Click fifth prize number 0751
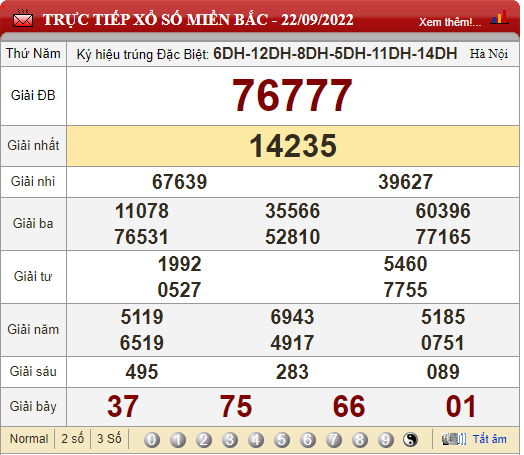 click(443, 343)
